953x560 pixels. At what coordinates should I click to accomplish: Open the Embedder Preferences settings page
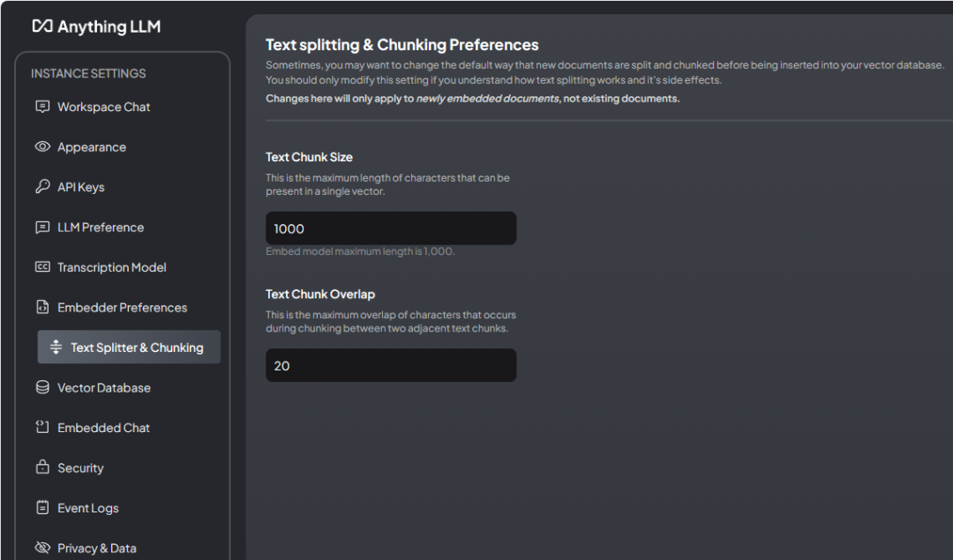pos(122,308)
